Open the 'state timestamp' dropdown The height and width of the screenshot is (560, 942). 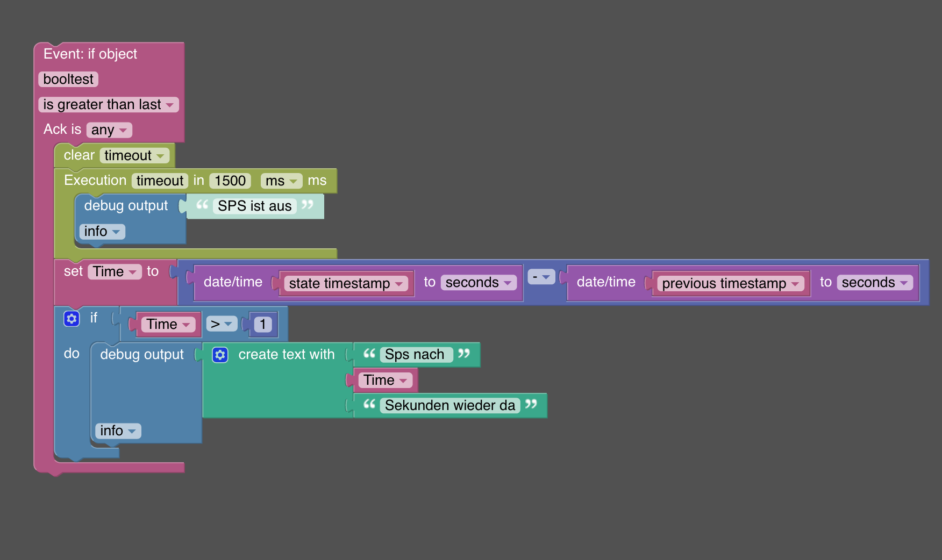(346, 283)
